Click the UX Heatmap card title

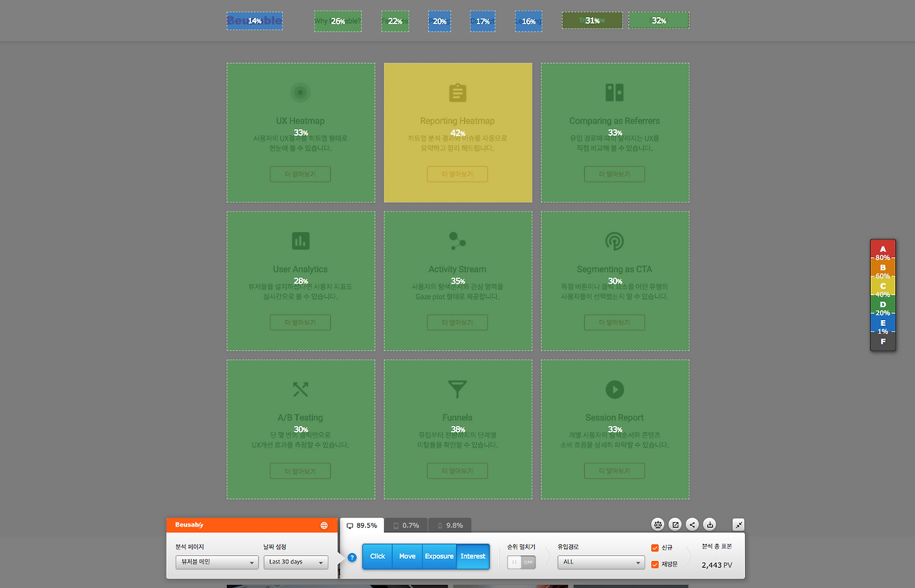(x=300, y=121)
